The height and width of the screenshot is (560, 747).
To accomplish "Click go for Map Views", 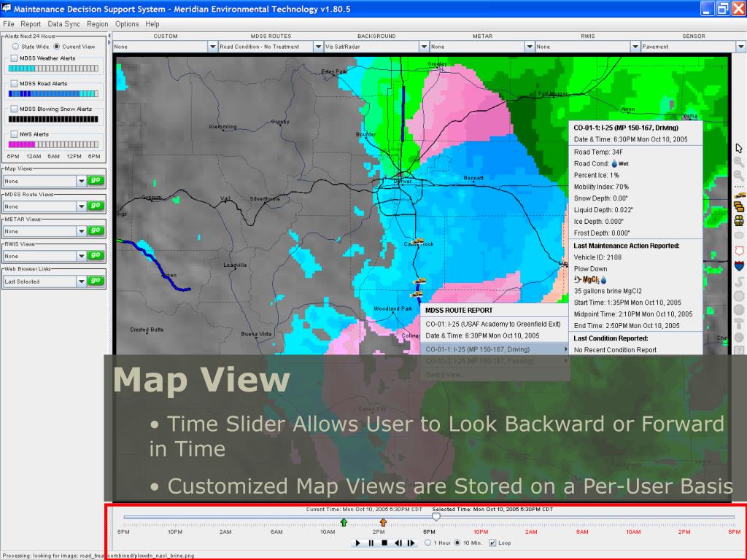I will point(96,181).
